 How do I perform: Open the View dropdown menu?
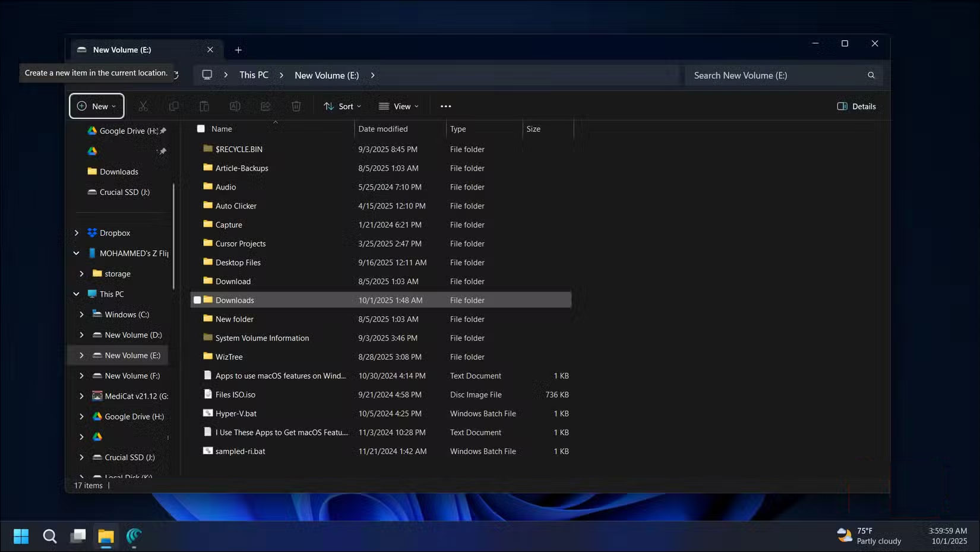point(399,106)
